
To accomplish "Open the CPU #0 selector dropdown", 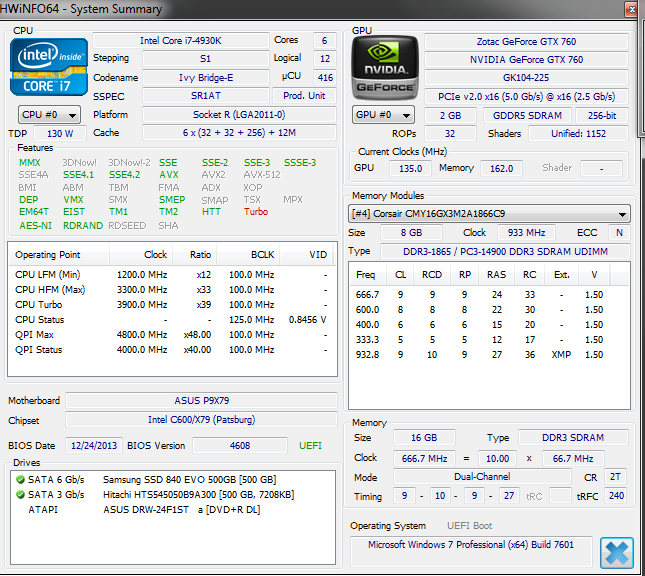I will (x=49, y=115).
